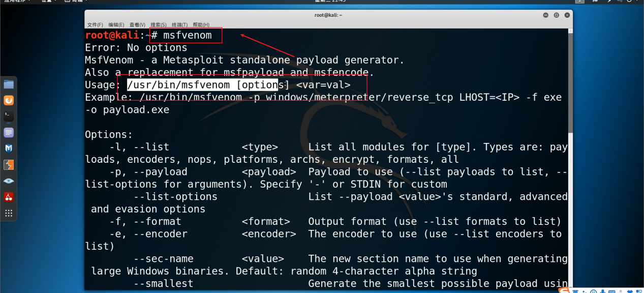The image size is (644, 293).
Task: Open the Files folder dock icon
Action: pyautogui.click(x=9, y=84)
